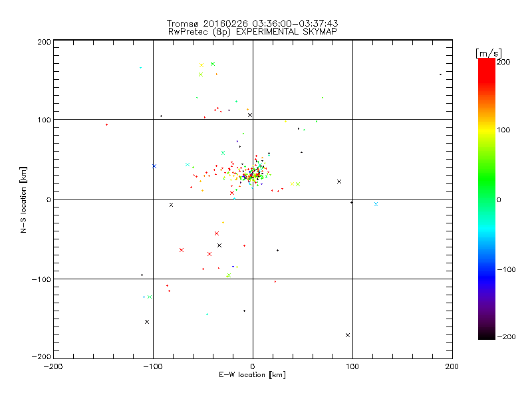
Task: Click N-S axis tick label '200'
Action: tap(44, 43)
